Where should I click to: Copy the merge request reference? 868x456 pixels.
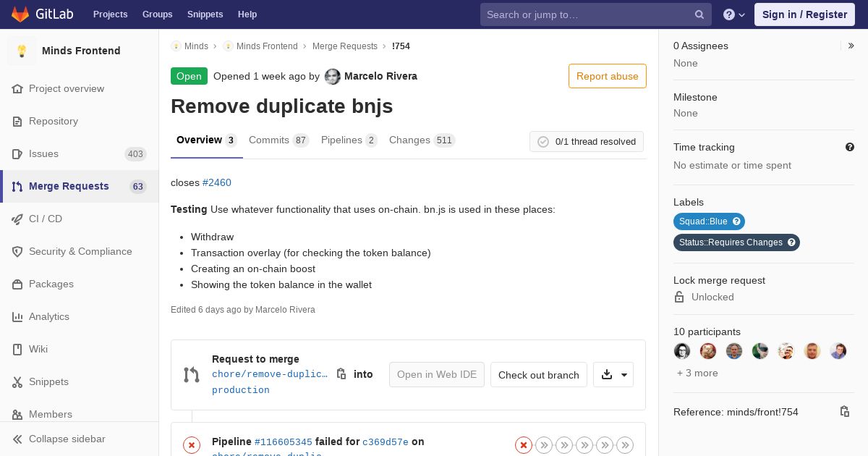click(844, 412)
